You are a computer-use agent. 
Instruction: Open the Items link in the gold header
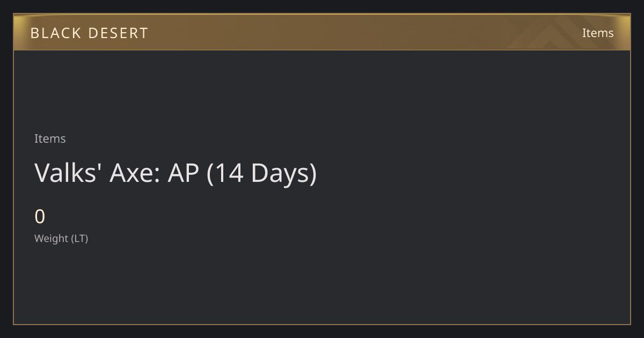(x=598, y=33)
